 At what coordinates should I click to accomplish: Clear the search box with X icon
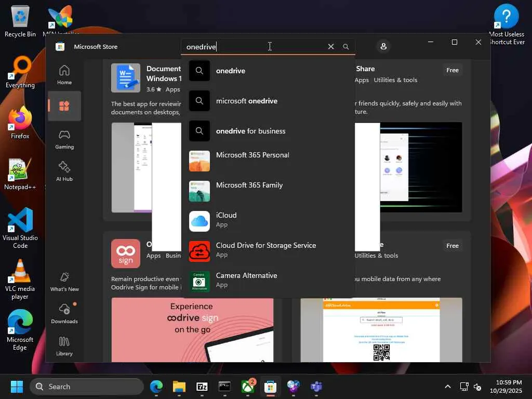(331, 46)
